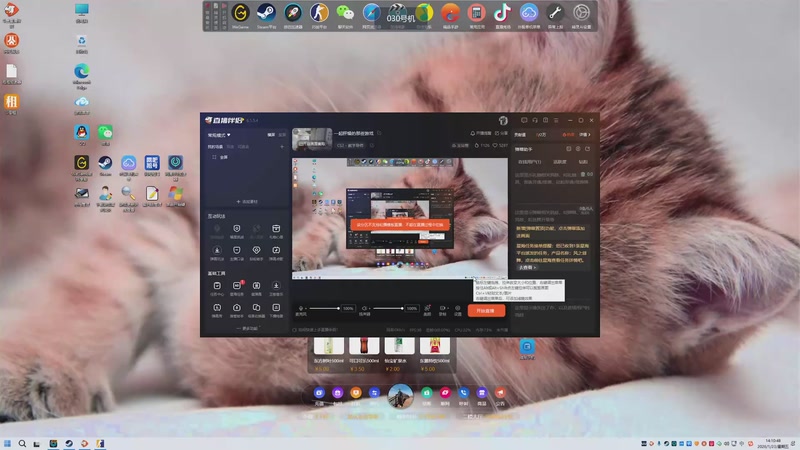Switch to 横屏 landscape orientation
Viewport: 800px width, 450px height.
271,135
